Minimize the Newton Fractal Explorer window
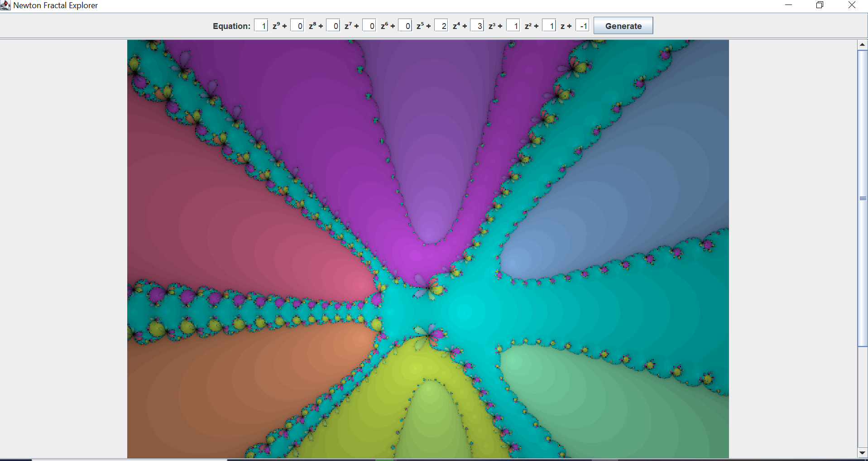Viewport: 868px width, 461px height. pos(789,5)
